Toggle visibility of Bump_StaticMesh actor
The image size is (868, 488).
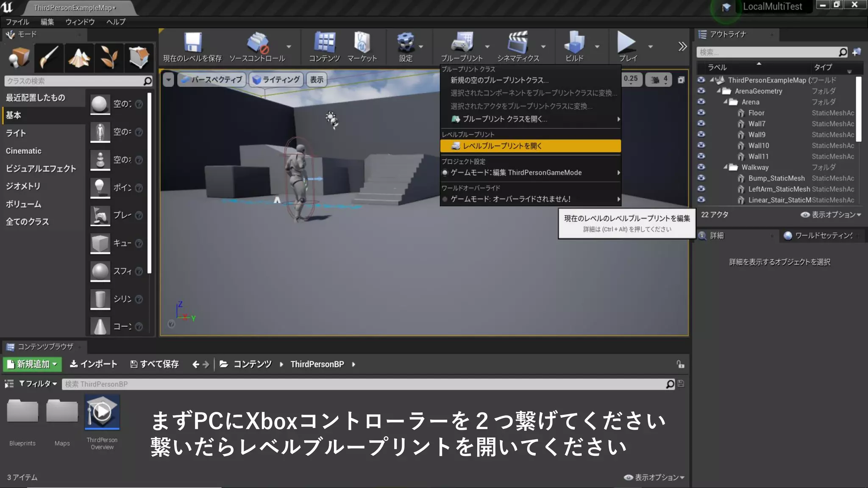701,178
